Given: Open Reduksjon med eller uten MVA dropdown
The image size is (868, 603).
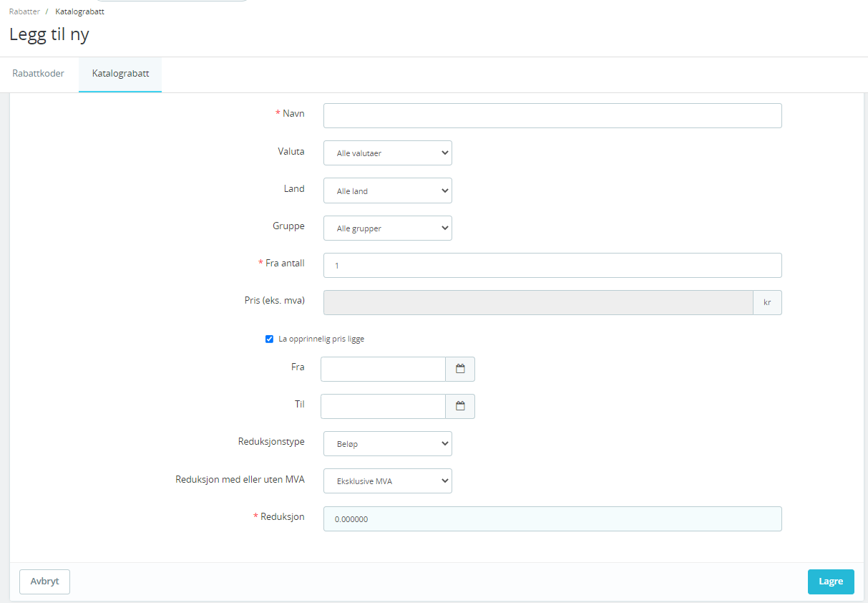Looking at the screenshot, I should tap(388, 481).
